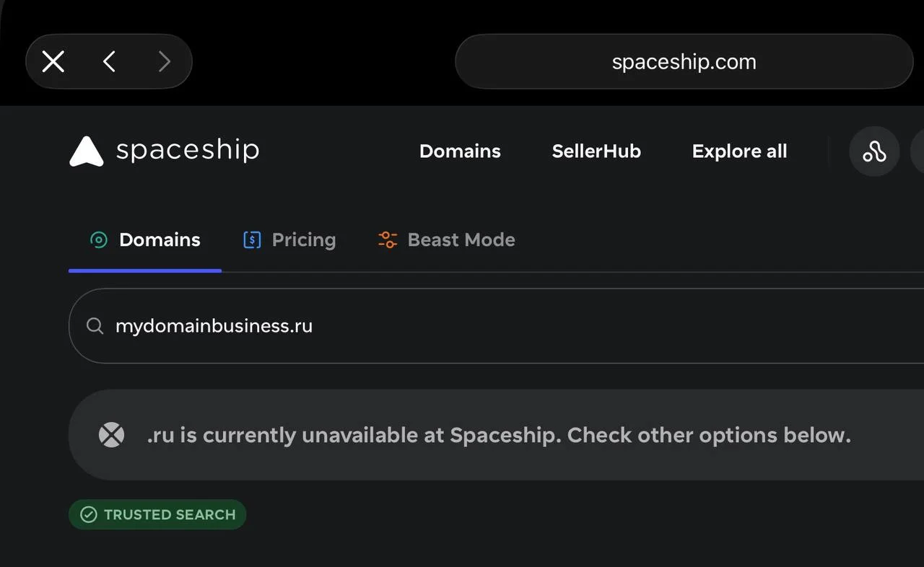This screenshot has width=924, height=567.
Task: Open SellerHub in the top navigation
Action: coord(596,151)
